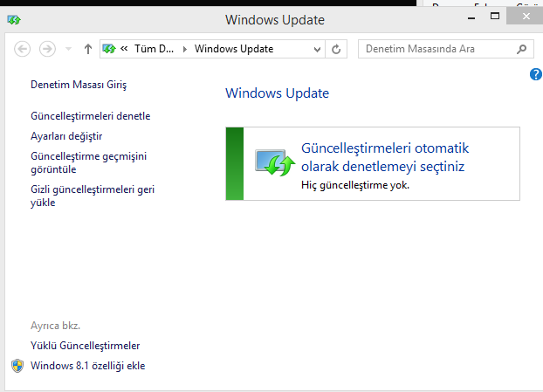Open 'Denetim Masası Giriş' link

point(79,85)
